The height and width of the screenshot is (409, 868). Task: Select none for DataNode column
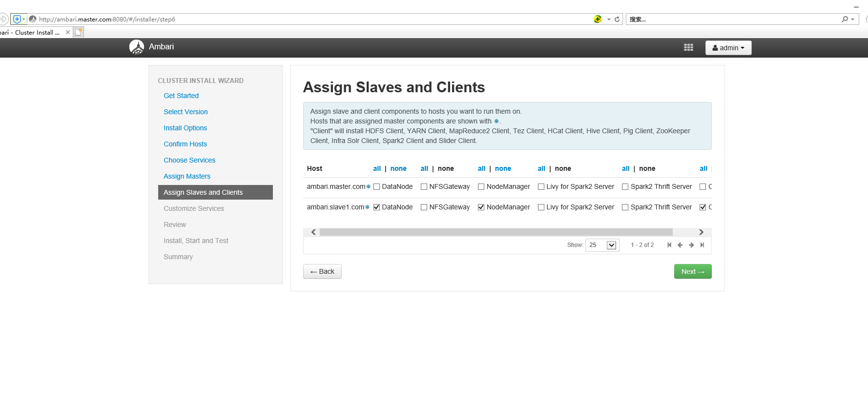pyautogui.click(x=398, y=168)
